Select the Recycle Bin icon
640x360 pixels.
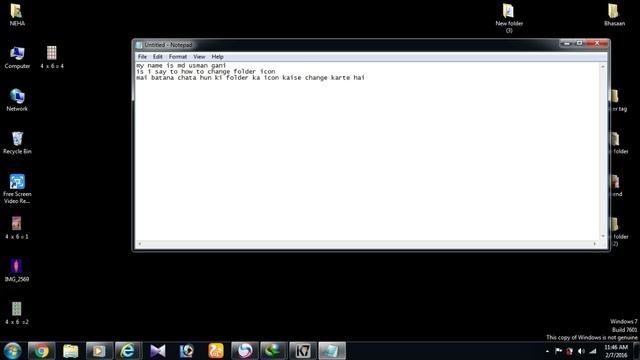(17, 143)
